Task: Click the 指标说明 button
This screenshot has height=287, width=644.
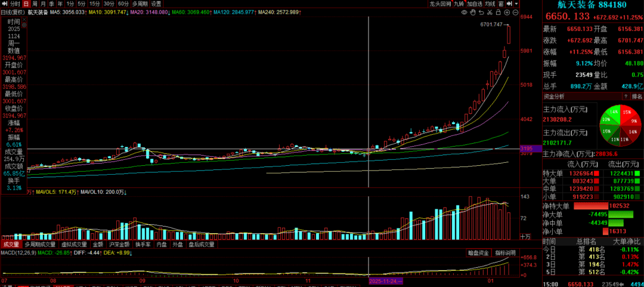Action: tap(506, 253)
